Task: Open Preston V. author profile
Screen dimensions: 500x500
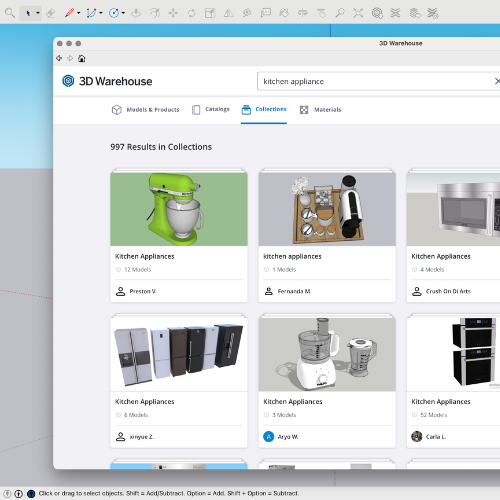Action: tap(136, 291)
